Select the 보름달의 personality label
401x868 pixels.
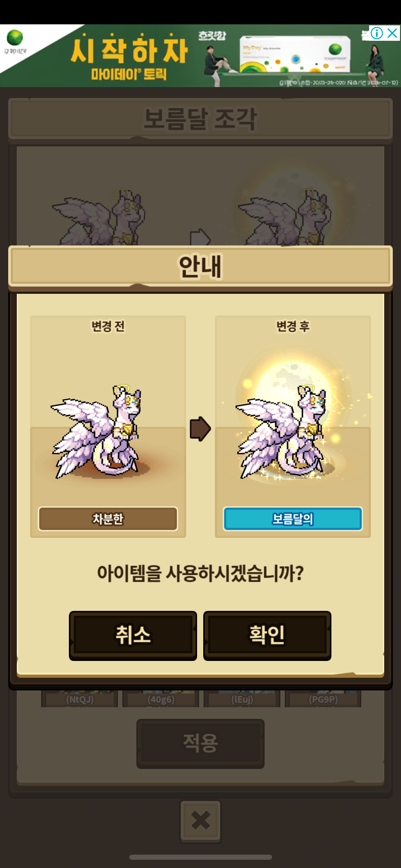(293, 519)
